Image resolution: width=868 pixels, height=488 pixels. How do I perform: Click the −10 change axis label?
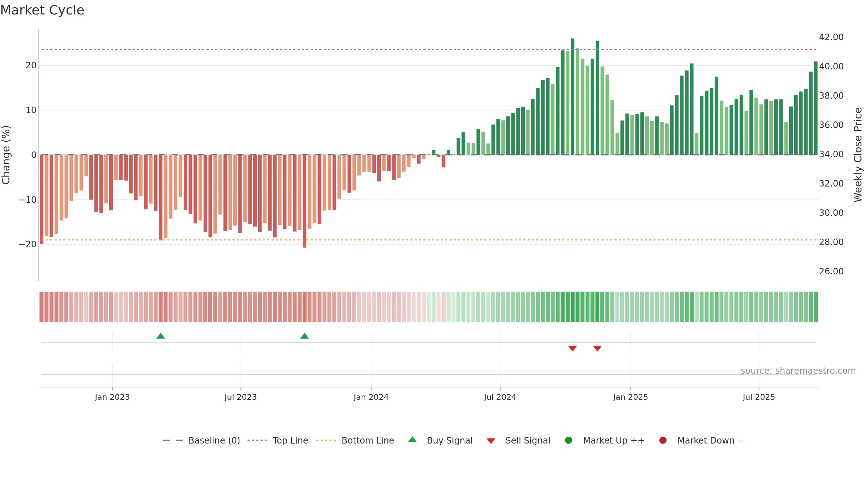point(28,200)
